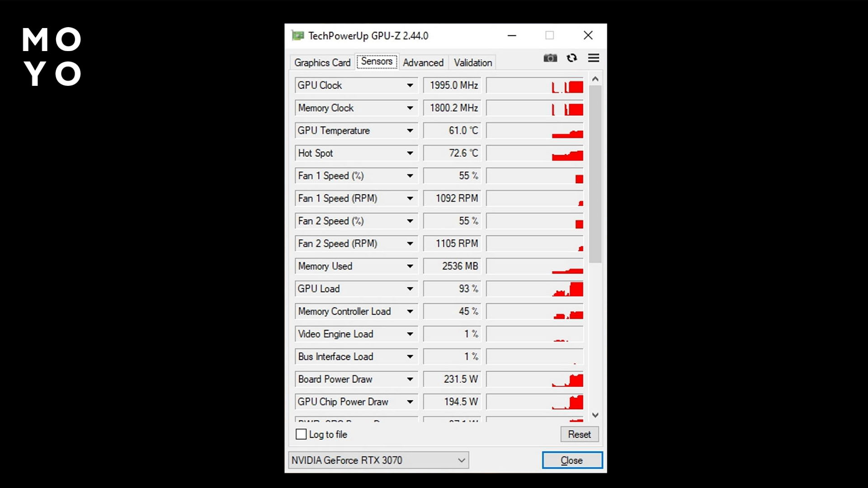Select the Sensors tab
Screen dimensions: 868x488
pos(377,61)
